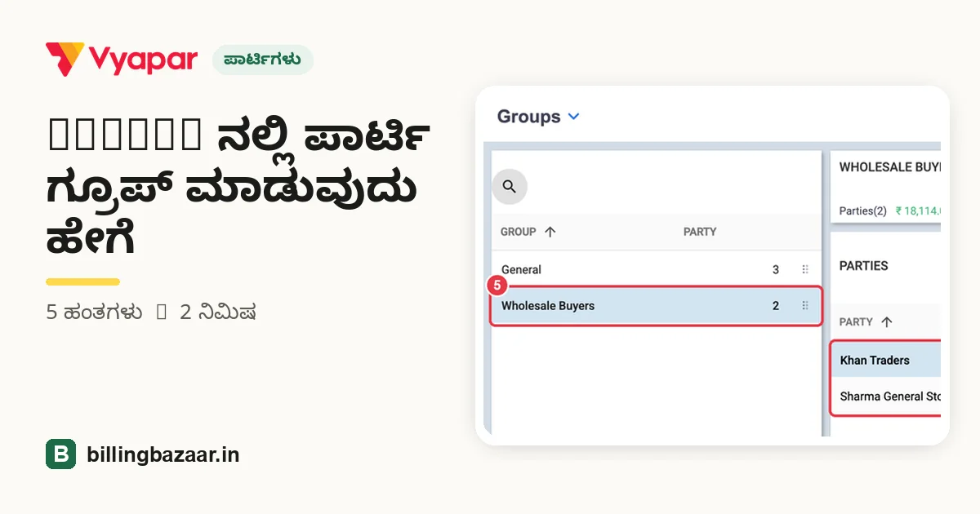Screen dimensions: 980x514
Task: Sort parties by the PARTY column arrow
Action: pos(887,322)
